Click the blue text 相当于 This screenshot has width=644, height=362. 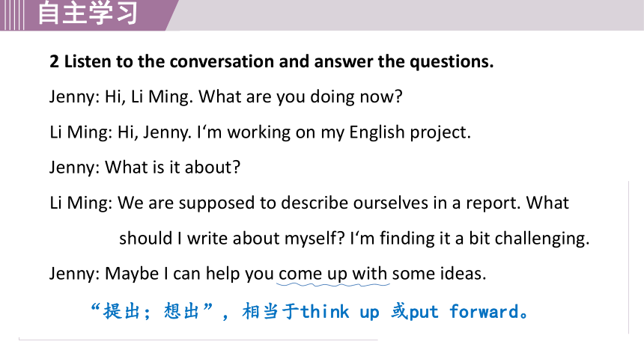click(x=270, y=311)
